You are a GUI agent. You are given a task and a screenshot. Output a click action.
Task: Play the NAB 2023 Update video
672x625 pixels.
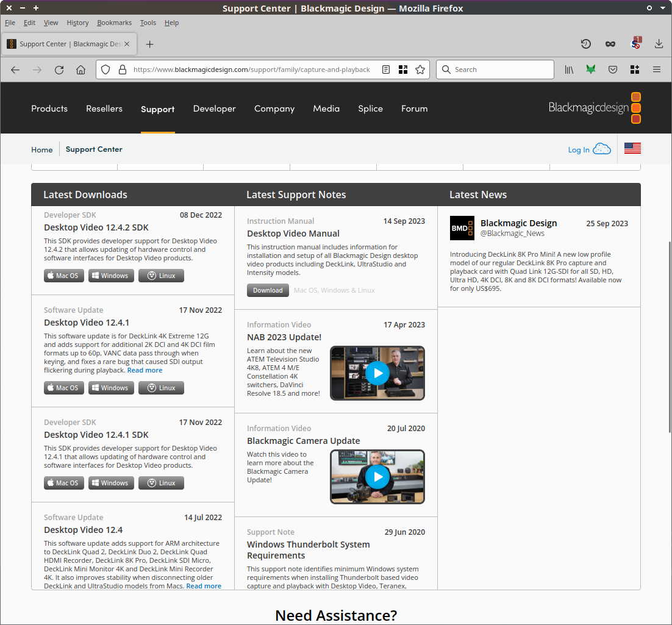pyautogui.click(x=377, y=373)
